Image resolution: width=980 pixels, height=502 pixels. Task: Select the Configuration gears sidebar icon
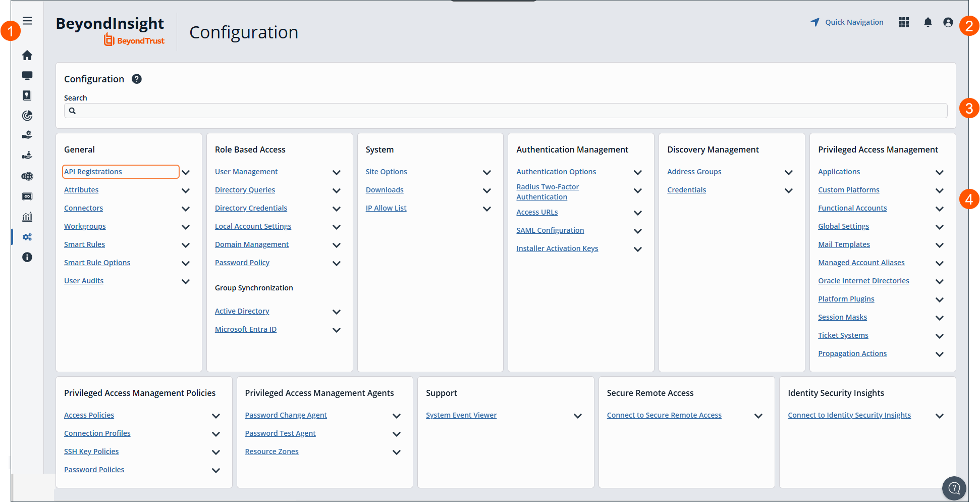27,237
